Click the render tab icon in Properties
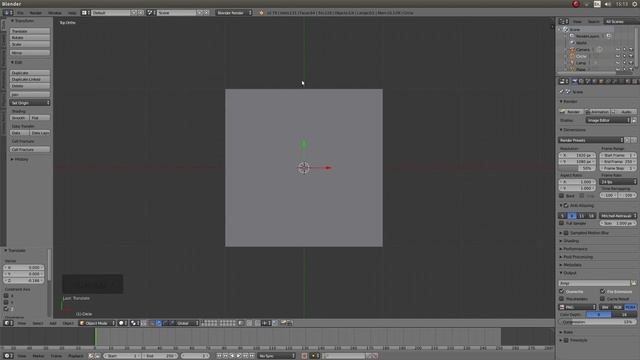640x360 pixels. [575, 81]
